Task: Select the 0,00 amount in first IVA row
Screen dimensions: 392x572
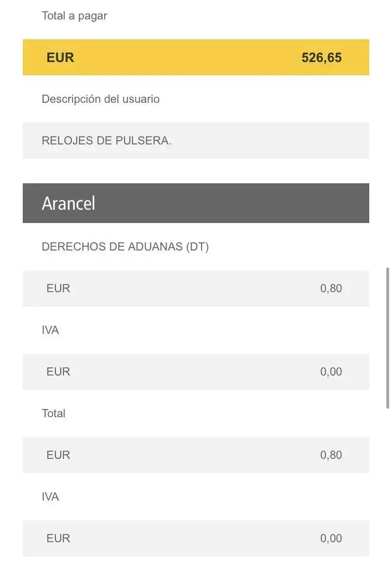Action: pyautogui.click(x=331, y=372)
